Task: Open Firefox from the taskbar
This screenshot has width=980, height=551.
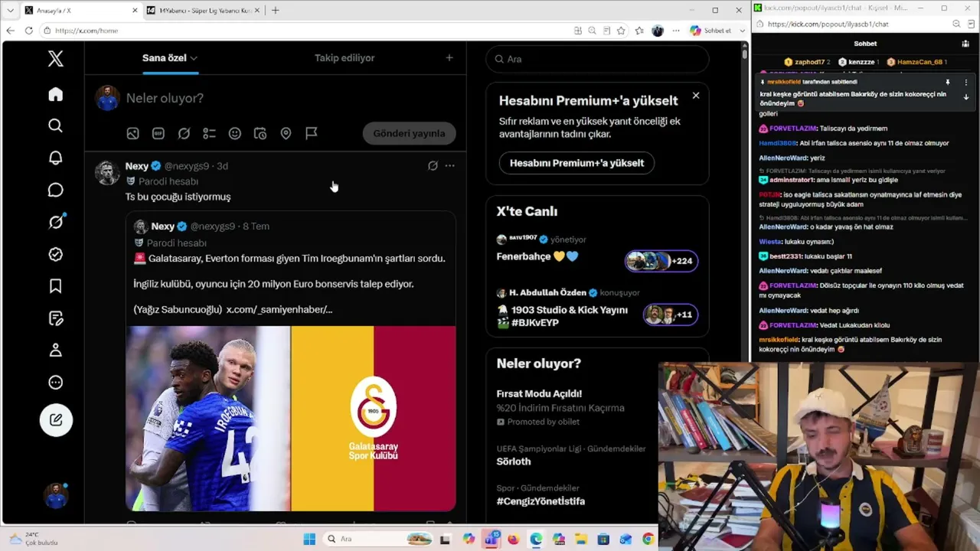Action: point(513,540)
